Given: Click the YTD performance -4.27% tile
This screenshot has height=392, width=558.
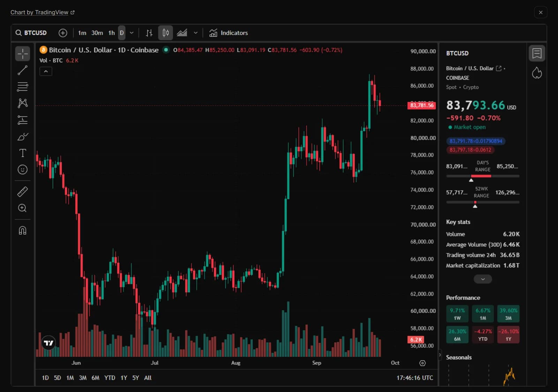Looking at the screenshot, I should point(483,335).
